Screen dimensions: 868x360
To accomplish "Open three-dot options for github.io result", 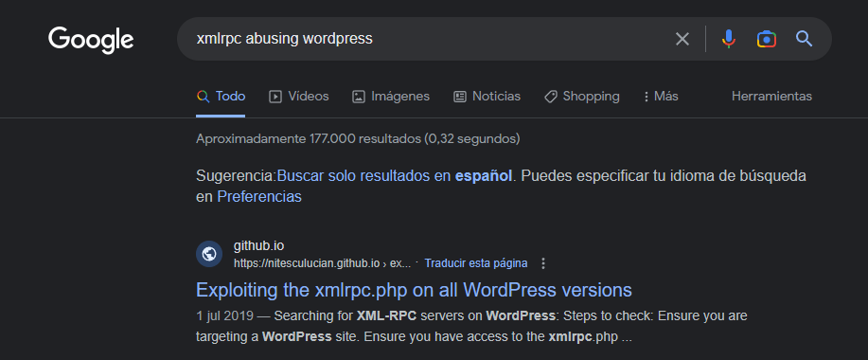I will [543, 263].
